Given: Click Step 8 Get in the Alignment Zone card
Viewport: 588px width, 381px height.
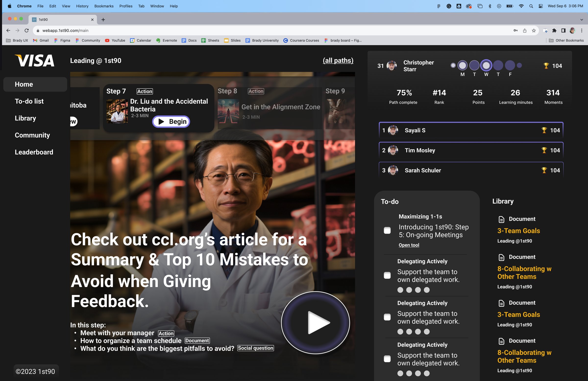Looking at the screenshot, I should tap(269, 108).
